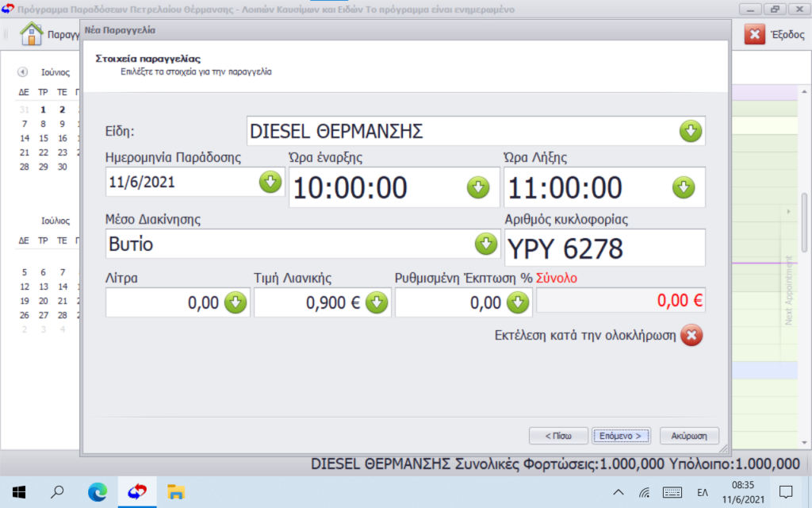
Task: Click the Επόμενο > button
Action: pyautogui.click(x=621, y=436)
